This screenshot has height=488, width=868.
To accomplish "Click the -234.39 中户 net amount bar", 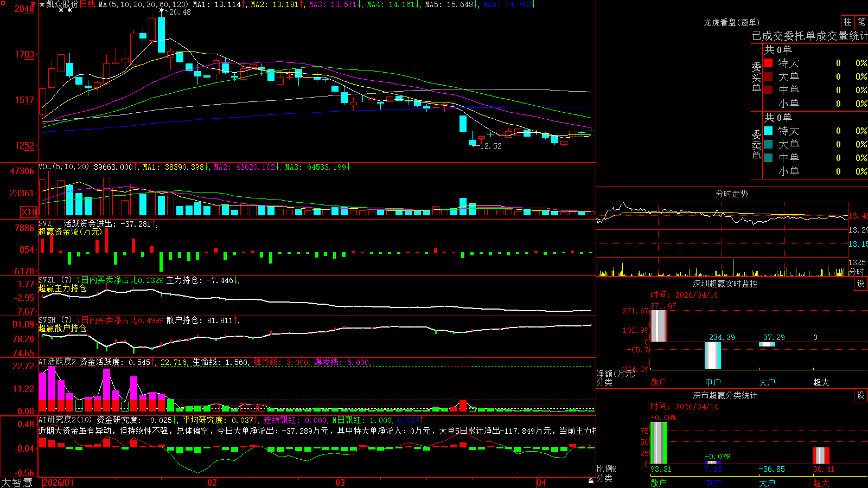I will [x=713, y=356].
